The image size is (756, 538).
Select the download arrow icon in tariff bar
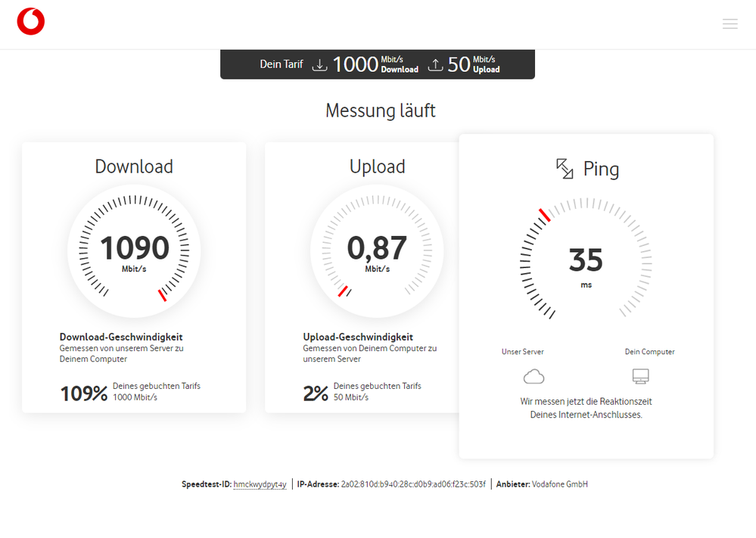pyautogui.click(x=320, y=64)
